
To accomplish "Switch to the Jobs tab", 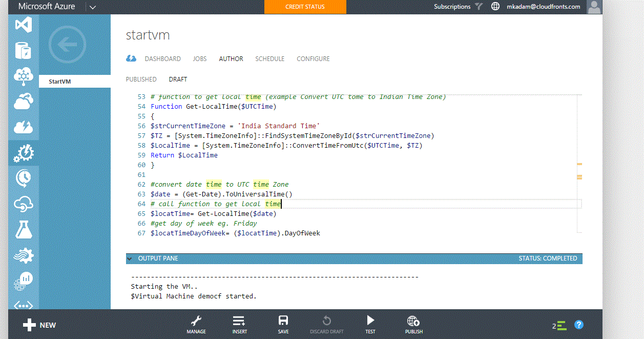I will point(200,59).
